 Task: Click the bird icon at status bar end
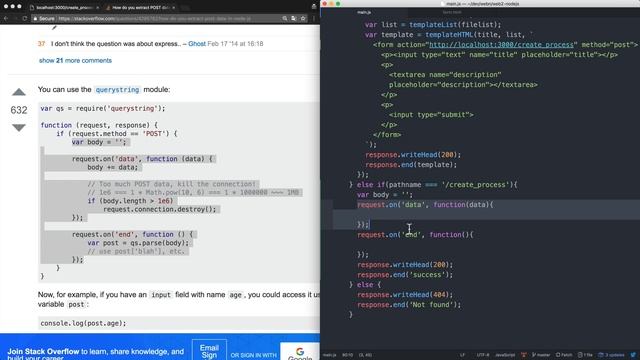(633, 355)
